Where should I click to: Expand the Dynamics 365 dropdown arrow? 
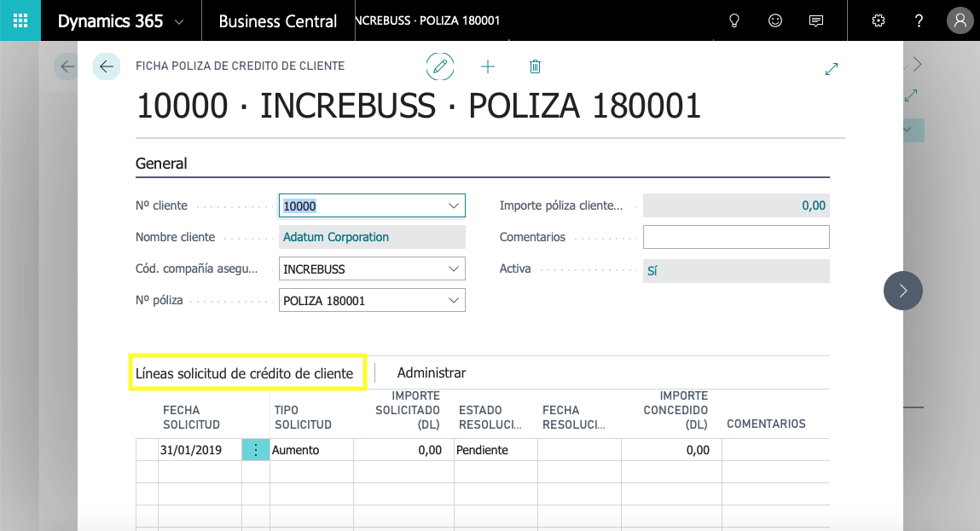click(179, 22)
